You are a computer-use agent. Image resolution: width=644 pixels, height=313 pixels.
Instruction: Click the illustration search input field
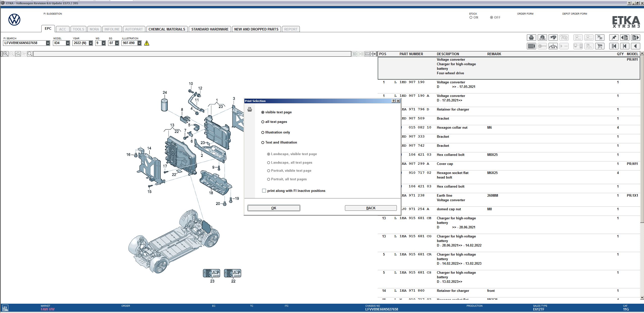192,54
